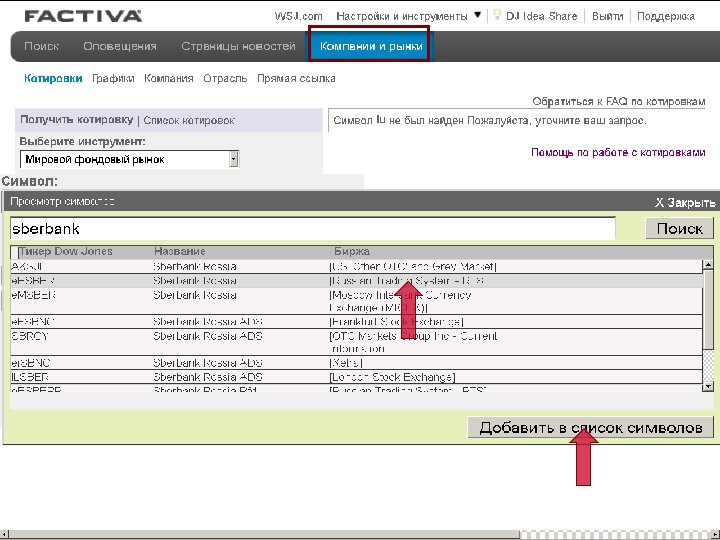720x540 pixels.
Task: Close the symbol lookup panel via Закрыть
Action: pyautogui.click(x=685, y=202)
